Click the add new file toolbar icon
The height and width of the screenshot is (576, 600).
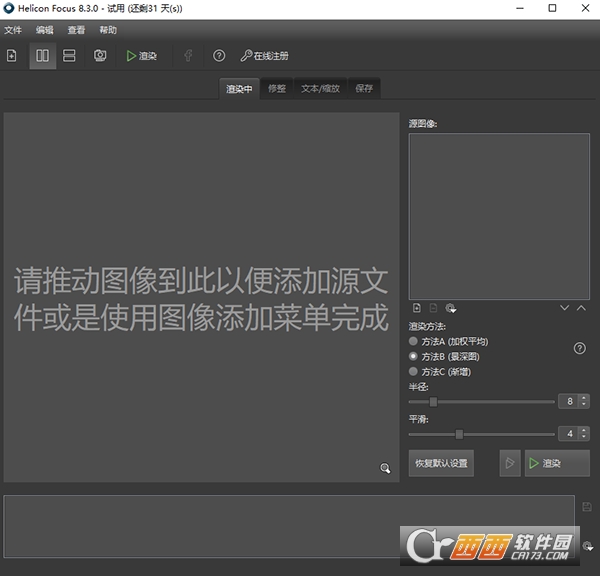point(11,56)
